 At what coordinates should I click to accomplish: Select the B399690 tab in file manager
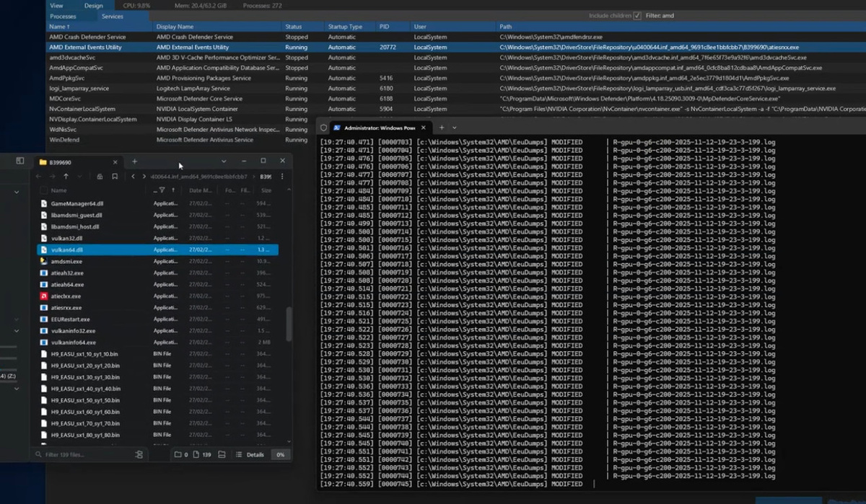point(78,162)
